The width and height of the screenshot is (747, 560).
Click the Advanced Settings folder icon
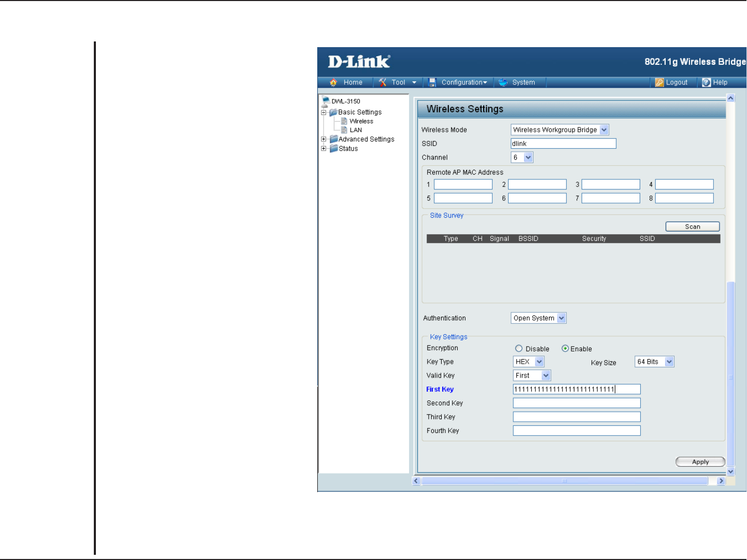point(334,139)
